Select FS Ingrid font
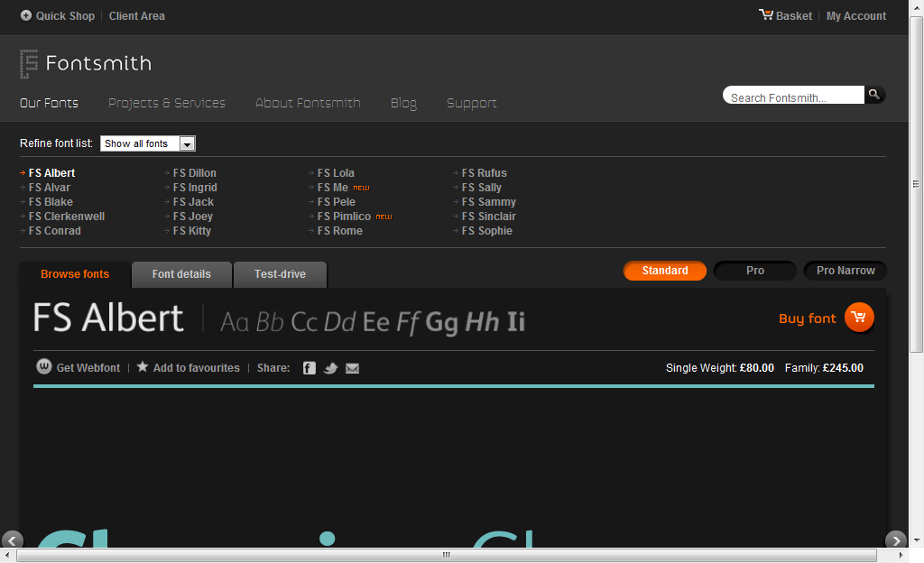 click(x=195, y=188)
